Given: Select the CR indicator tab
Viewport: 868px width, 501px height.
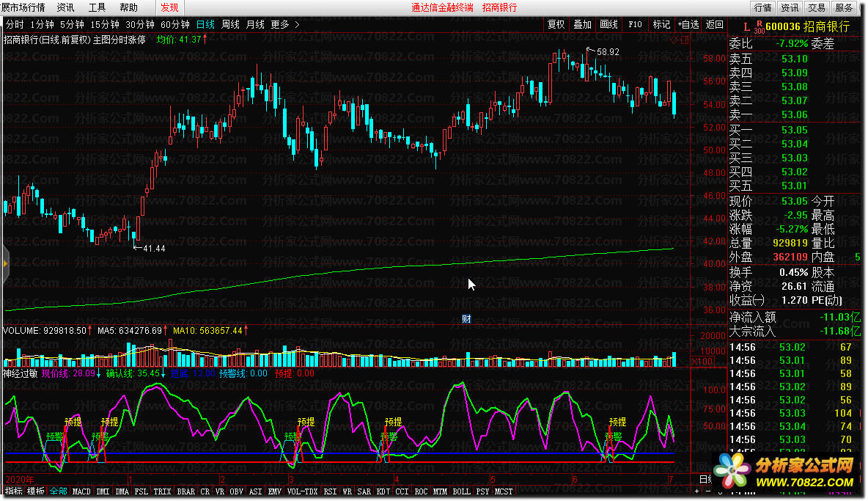Looking at the screenshot, I should point(205,491).
